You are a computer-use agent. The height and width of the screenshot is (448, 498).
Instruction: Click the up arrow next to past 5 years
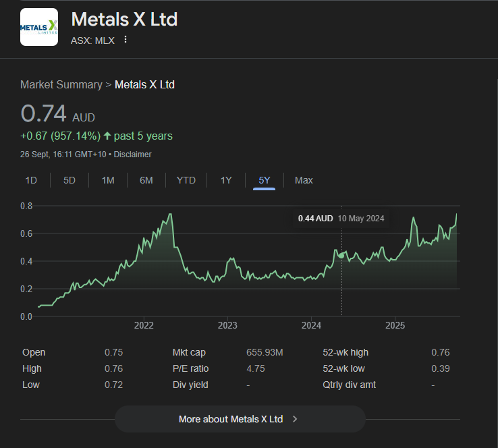107,136
